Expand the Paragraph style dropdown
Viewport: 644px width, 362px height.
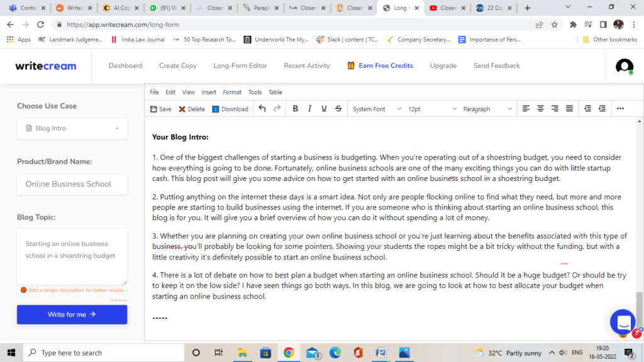point(487,109)
